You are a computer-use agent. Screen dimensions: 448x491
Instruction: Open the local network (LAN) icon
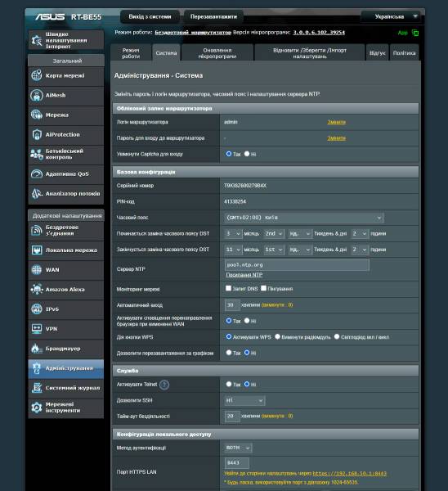(37, 250)
